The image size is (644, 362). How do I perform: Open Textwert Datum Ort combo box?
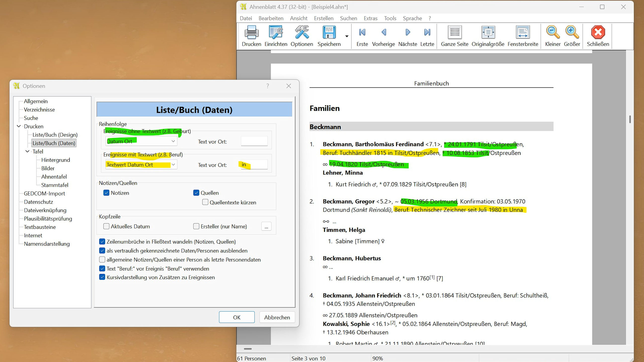tap(173, 165)
